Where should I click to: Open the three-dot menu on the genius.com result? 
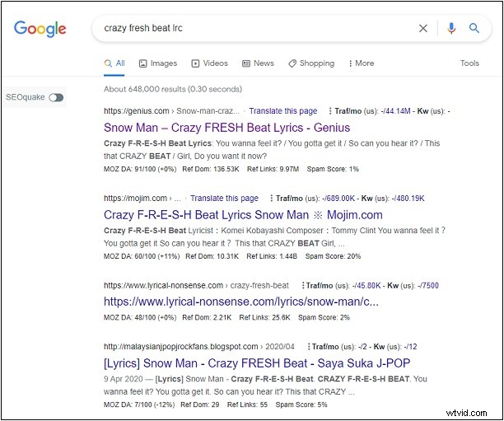[x=330, y=111]
